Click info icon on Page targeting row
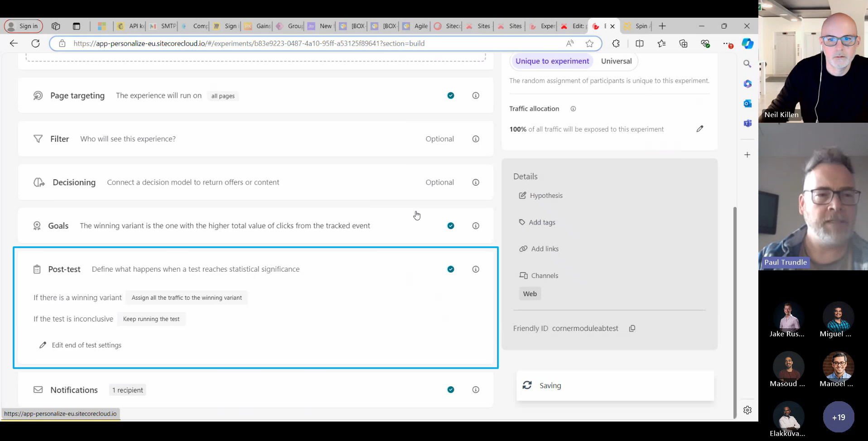The image size is (868, 441). [475, 96]
